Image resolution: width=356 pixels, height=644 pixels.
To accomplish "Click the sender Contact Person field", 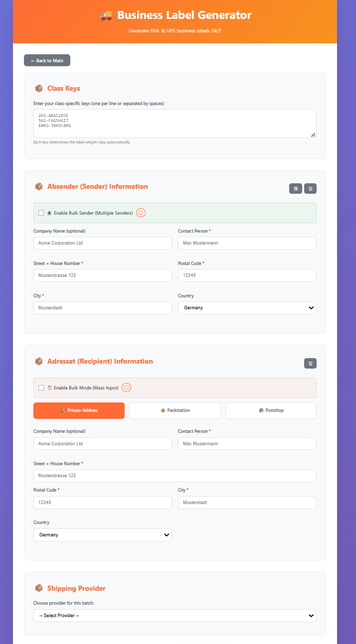I will click(x=247, y=243).
